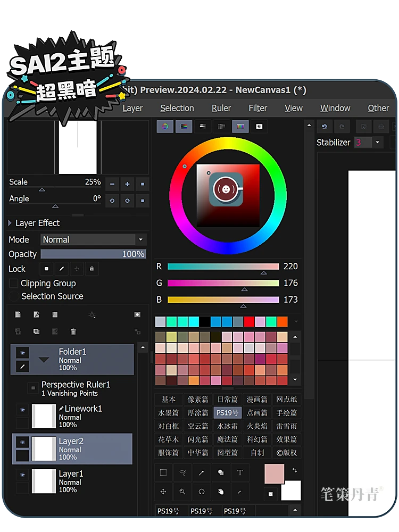Select the zoom magnifier tool
The width and height of the screenshot is (399, 532).
[x=182, y=491]
